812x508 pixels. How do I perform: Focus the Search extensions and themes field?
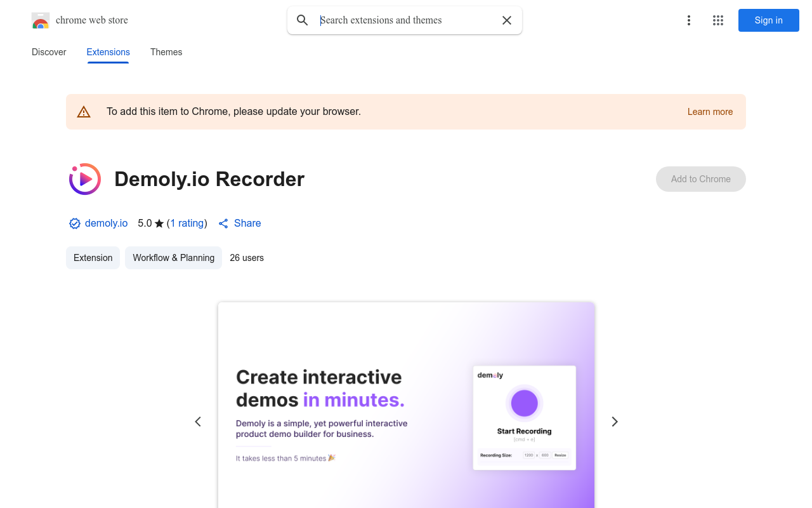click(x=405, y=20)
